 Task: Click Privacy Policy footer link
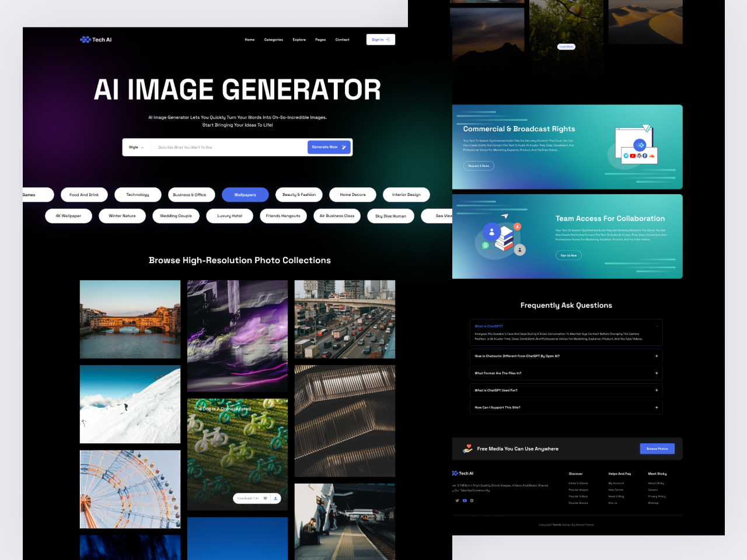point(657,496)
